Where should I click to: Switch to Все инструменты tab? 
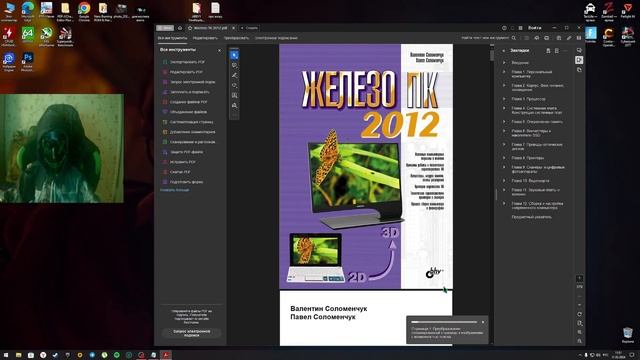point(172,38)
